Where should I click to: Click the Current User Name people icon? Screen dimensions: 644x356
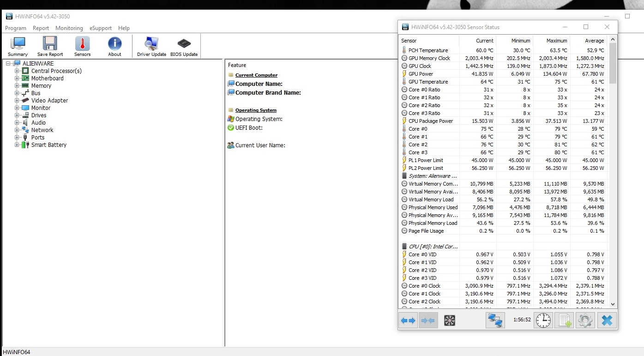pyautogui.click(x=231, y=145)
